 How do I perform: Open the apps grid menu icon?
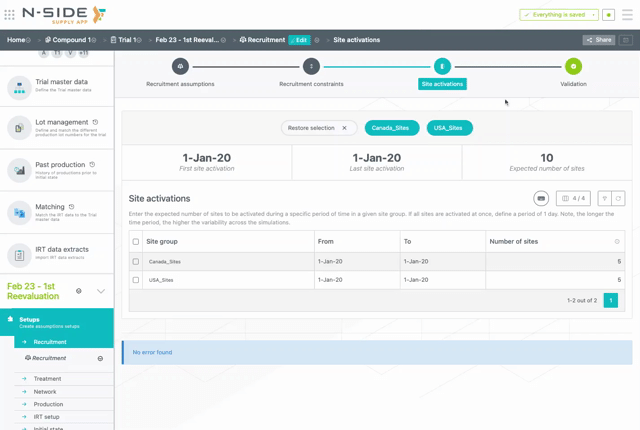pyautogui.click(x=10, y=15)
